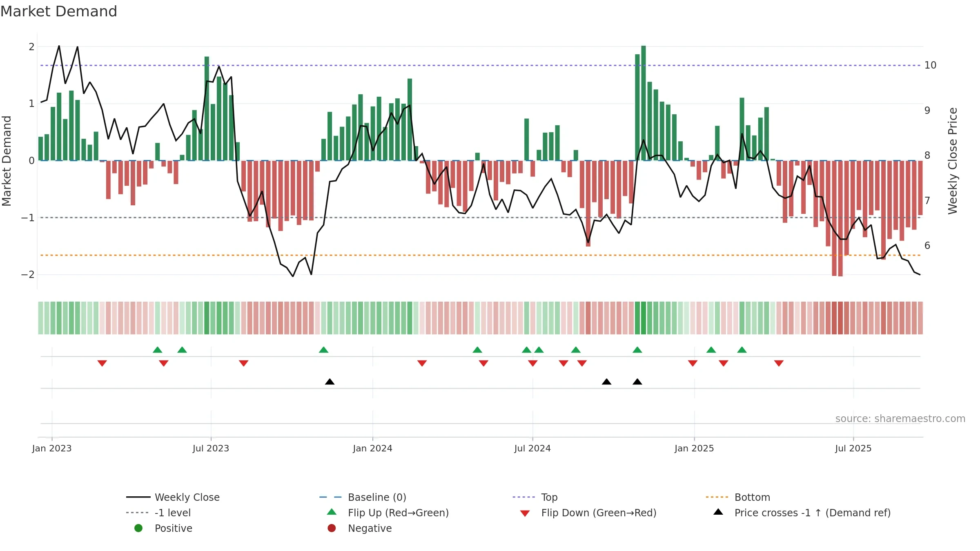Select the Jan 2024 x-axis label
Image resolution: width=980 pixels, height=551 pixels.
pyautogui.click(x=373, y=449)
